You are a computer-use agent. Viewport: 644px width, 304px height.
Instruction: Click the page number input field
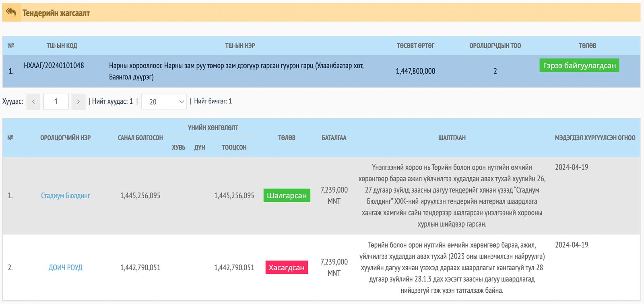point(56,102)
